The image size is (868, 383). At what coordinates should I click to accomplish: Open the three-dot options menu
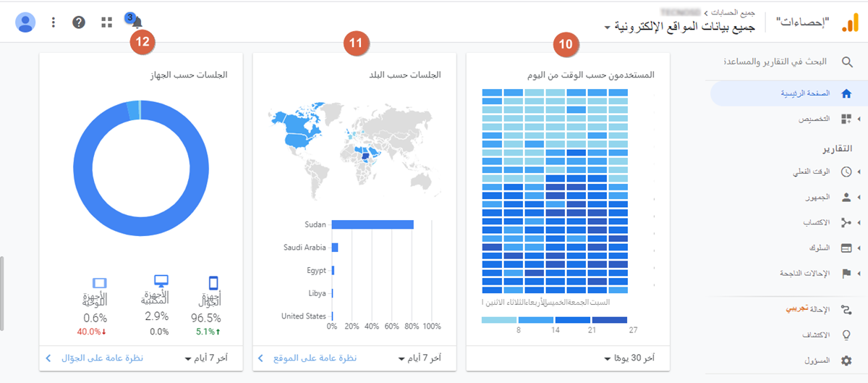54,22
